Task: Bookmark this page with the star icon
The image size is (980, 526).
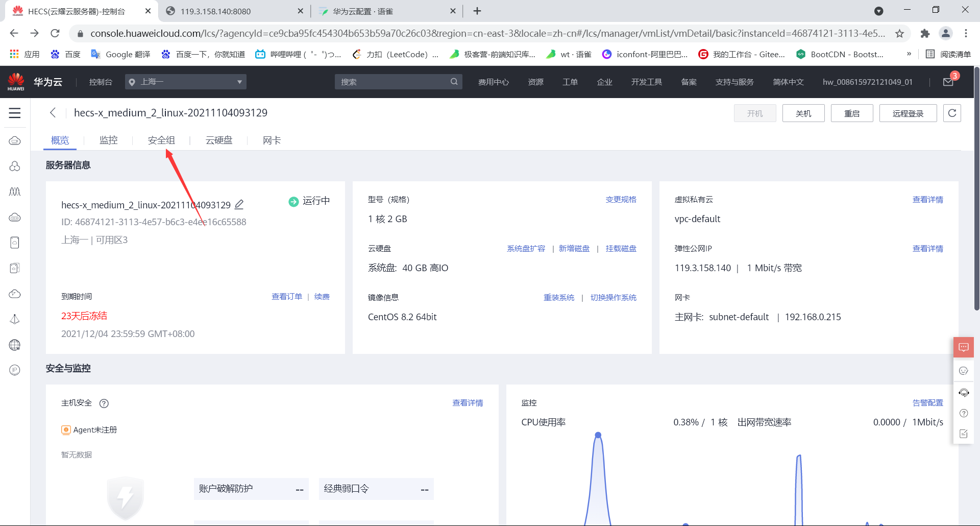Action: pyautogui.click(x=899, y=33)
